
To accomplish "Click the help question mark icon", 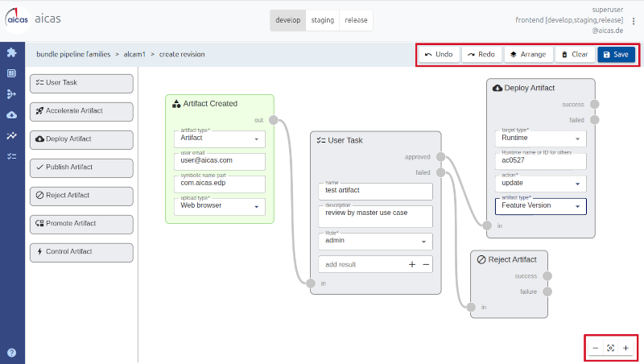I will (x=11, y=352).
